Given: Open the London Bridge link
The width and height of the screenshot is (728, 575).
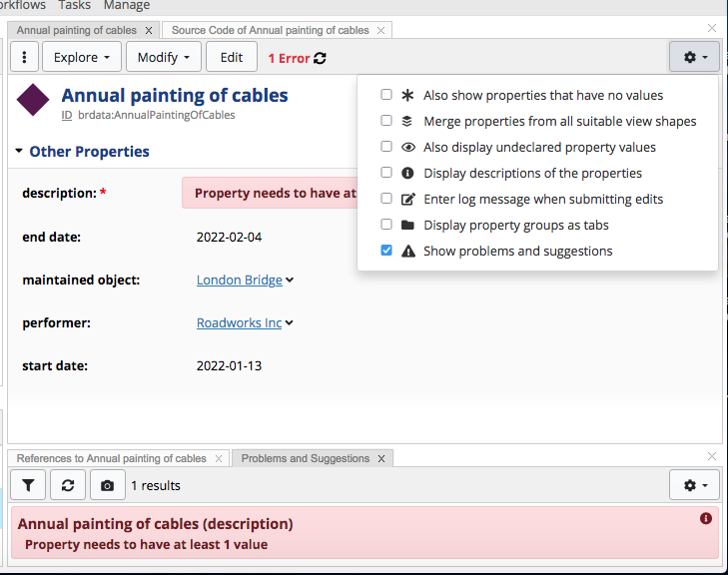Looking at the screenshot, I should pyautogui.click(x=239, y=281).
